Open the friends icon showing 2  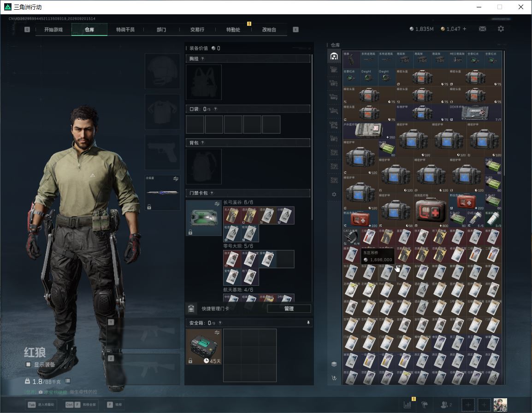point(446,405)
